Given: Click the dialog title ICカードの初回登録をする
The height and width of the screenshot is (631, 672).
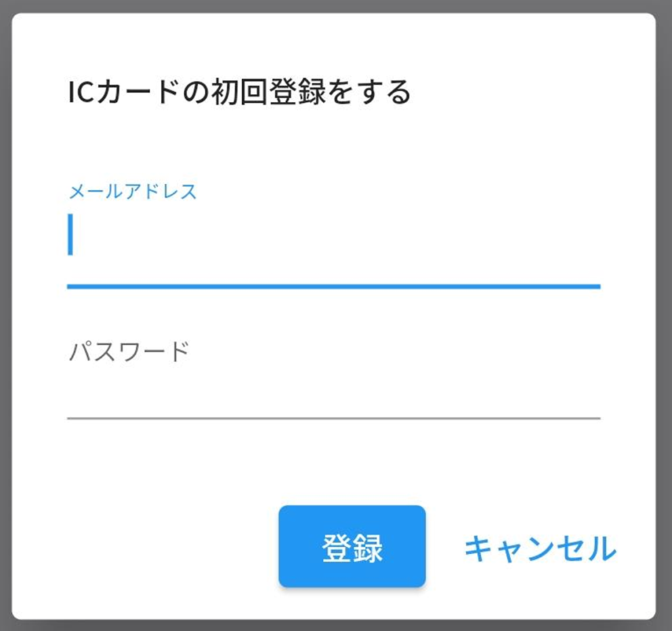Looking at the screenshot, I should [239, 92].
